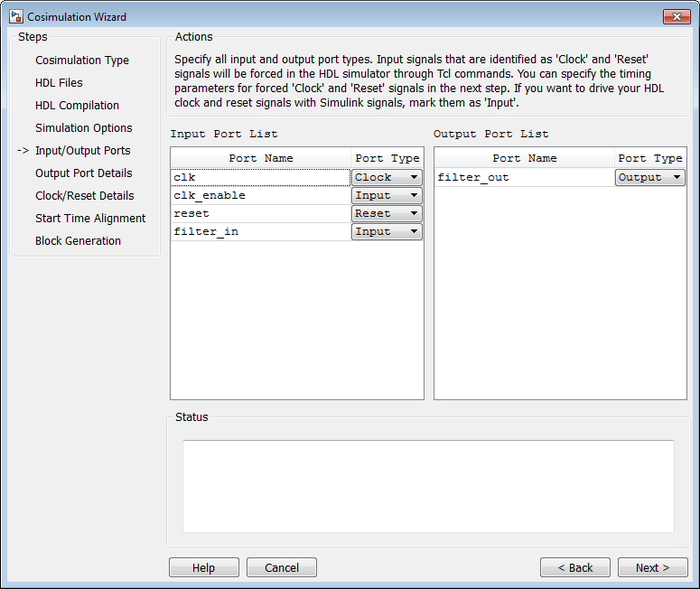The image size is (700, 589).
Task: Click the Output Port List Port Type header
Action: pyautogui.click(x=650, y=158)
